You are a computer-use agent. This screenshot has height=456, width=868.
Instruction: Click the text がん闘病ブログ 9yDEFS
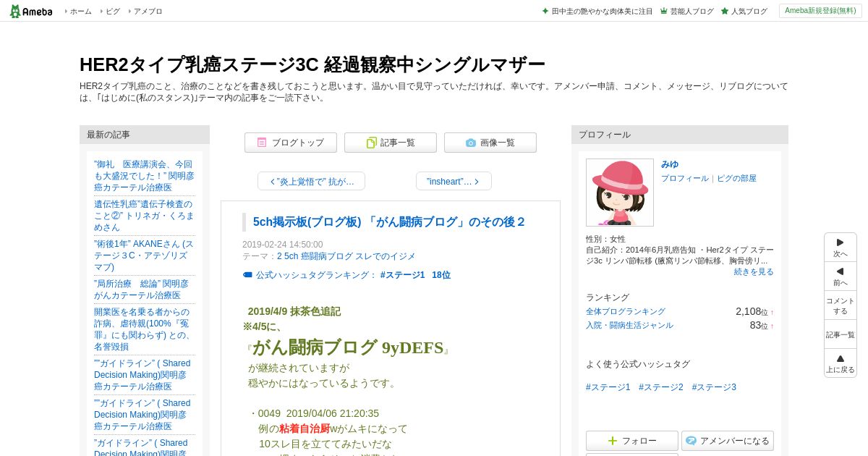(348, 347)
